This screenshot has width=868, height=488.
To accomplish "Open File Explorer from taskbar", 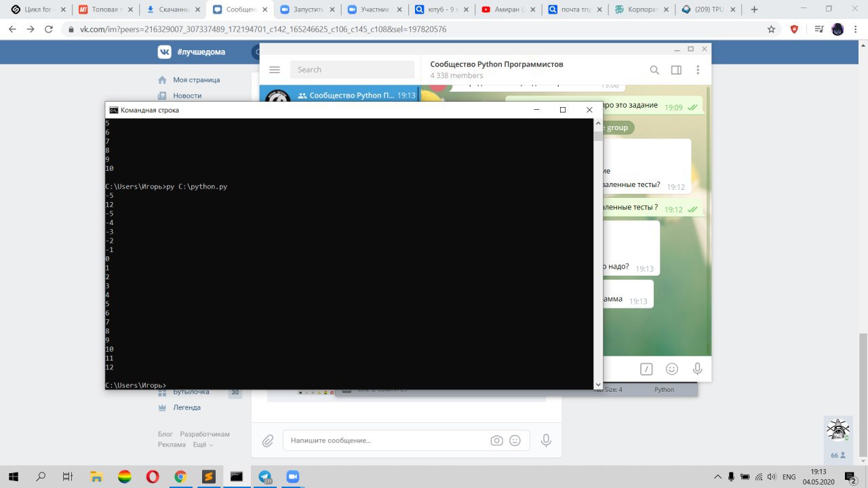I will pyautogui.click(x=97, y=476).
